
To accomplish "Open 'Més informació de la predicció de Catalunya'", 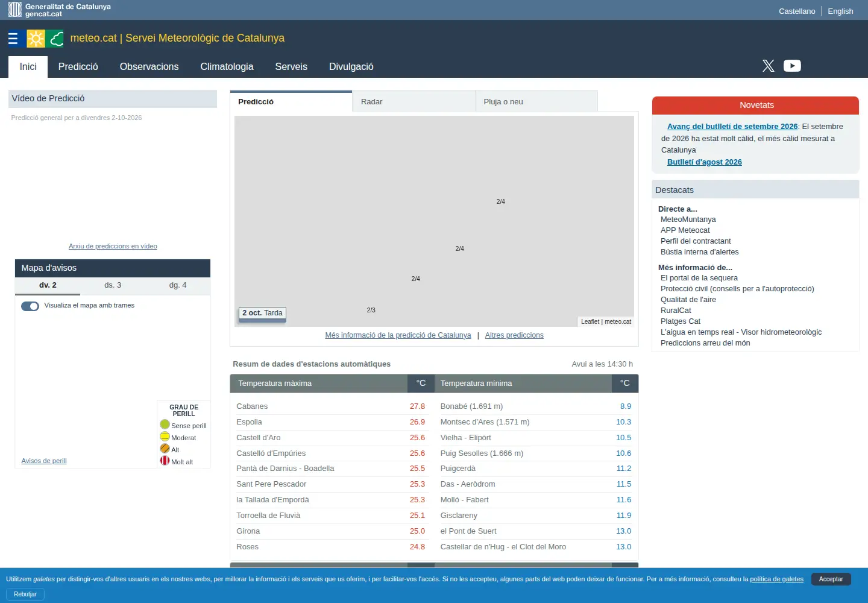I will click(398, 335).
